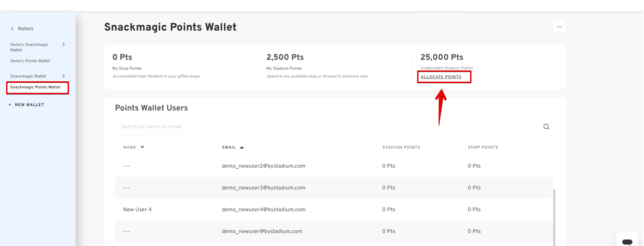Image resolution: width=644 pixels, height=246 pixels.
Task: Click the dollar icon next to Snackmagic Wallet
Action: tap(64, 76)
